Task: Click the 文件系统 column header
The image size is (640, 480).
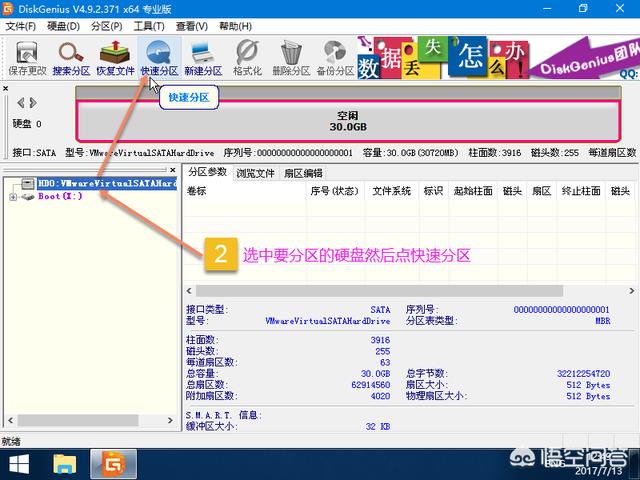Action: (x=391, y=191)
